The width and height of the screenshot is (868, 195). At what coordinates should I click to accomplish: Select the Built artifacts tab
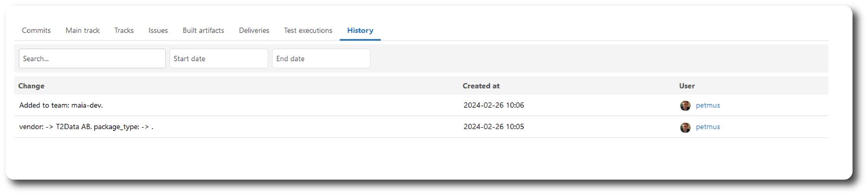[x=203, y=30]
